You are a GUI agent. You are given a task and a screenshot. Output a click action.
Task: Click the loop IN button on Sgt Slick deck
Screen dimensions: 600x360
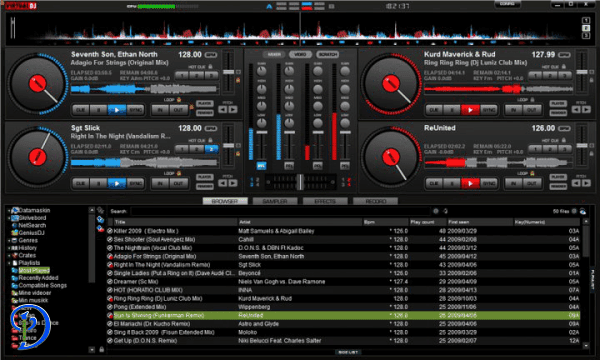pos(160,184)
